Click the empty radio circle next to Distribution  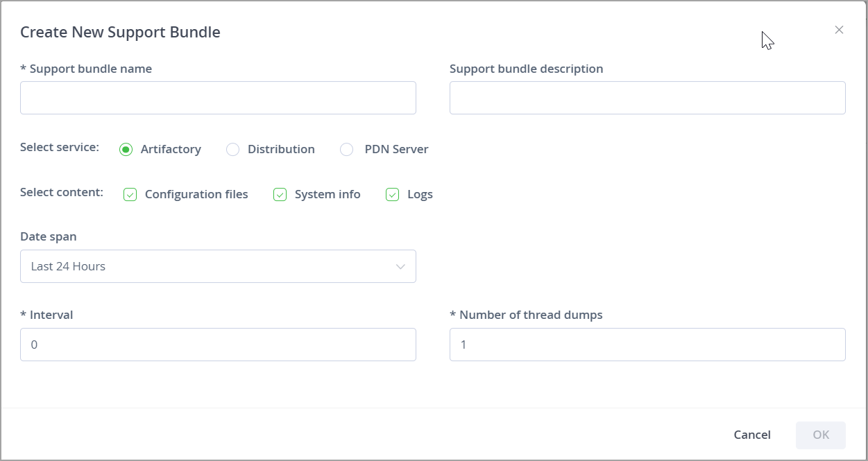click(232, 149)
